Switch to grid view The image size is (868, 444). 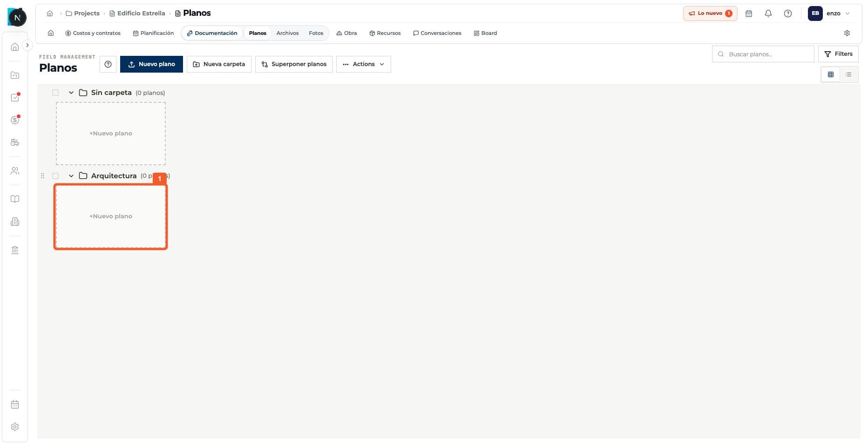(830, 74)
